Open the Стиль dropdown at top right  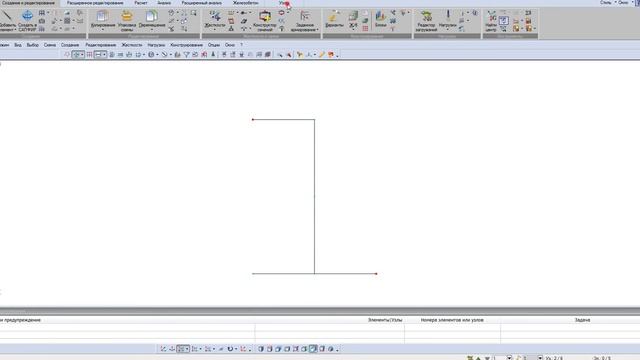point(607,2)
